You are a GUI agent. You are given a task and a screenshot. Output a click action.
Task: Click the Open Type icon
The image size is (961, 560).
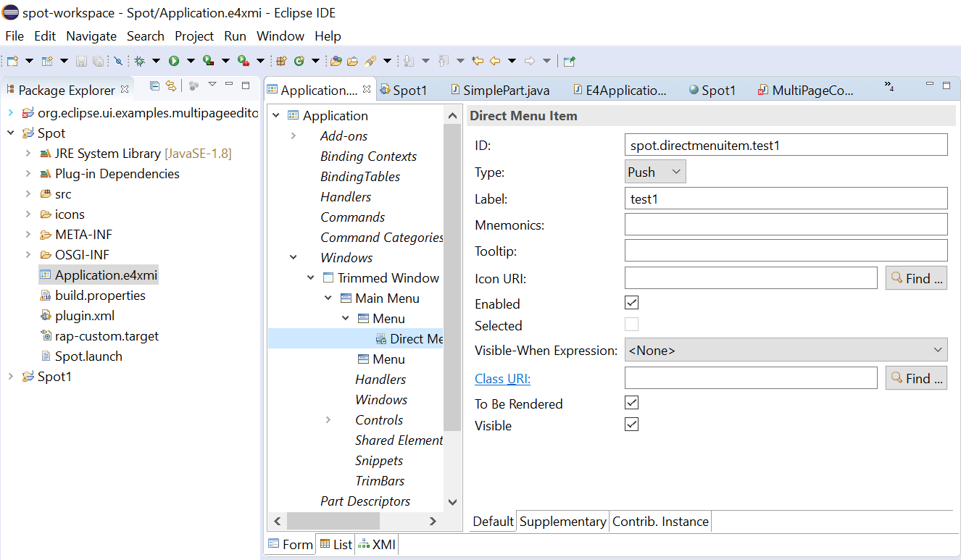336,61
